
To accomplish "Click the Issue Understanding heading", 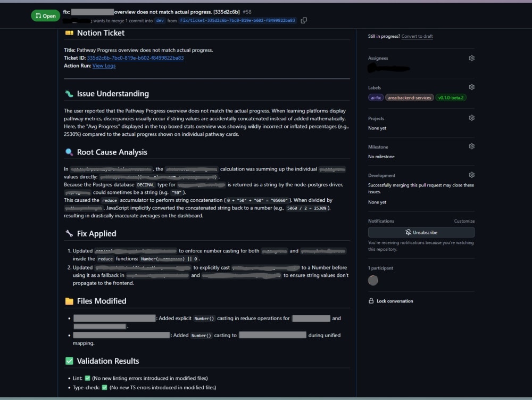I will (113, 94).
